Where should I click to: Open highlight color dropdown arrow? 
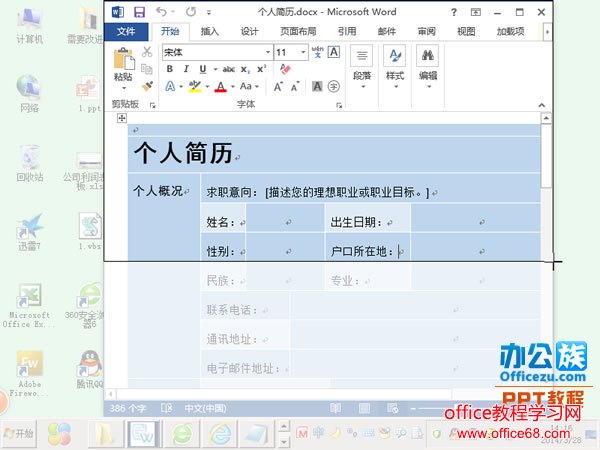[x=207, y=87]
